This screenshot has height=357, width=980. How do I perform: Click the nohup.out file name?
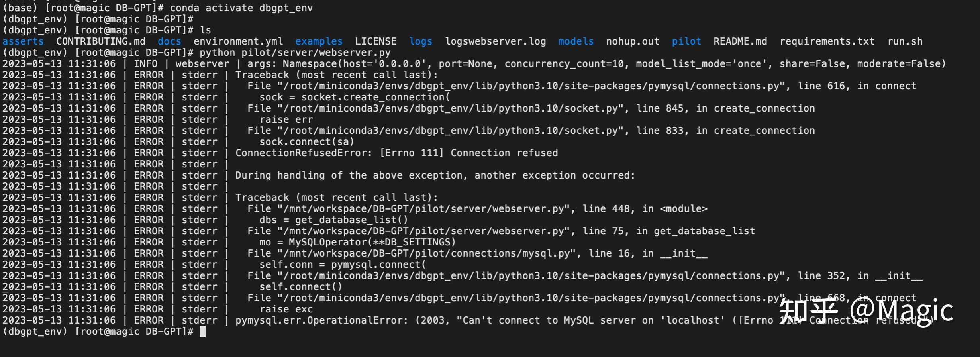[633, 41]
